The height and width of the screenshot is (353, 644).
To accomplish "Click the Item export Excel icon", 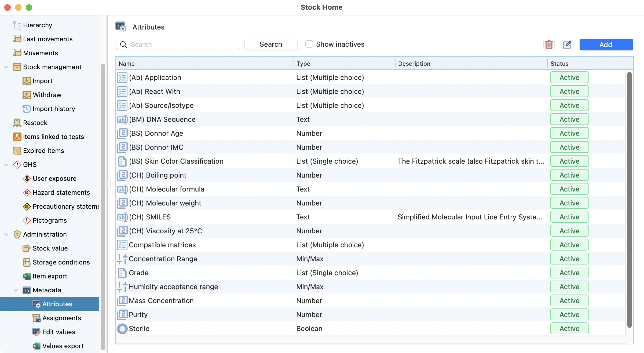I will 27,276.
